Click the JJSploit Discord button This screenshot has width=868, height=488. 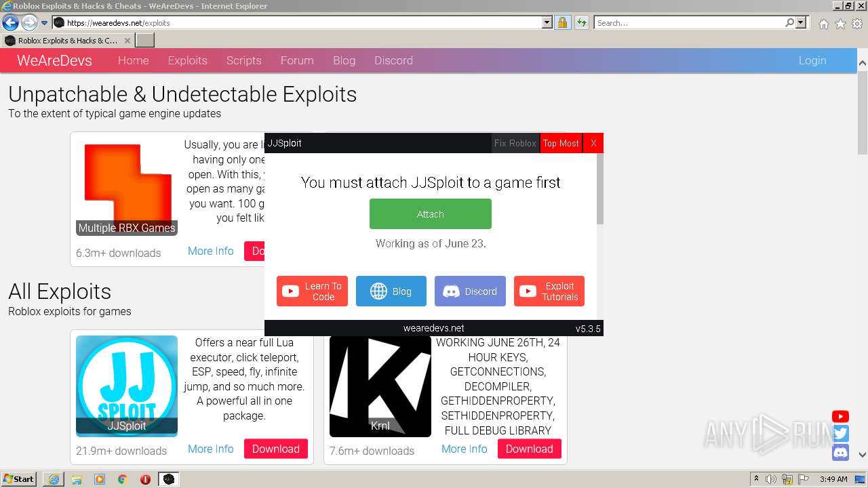[x=470, y=291]
